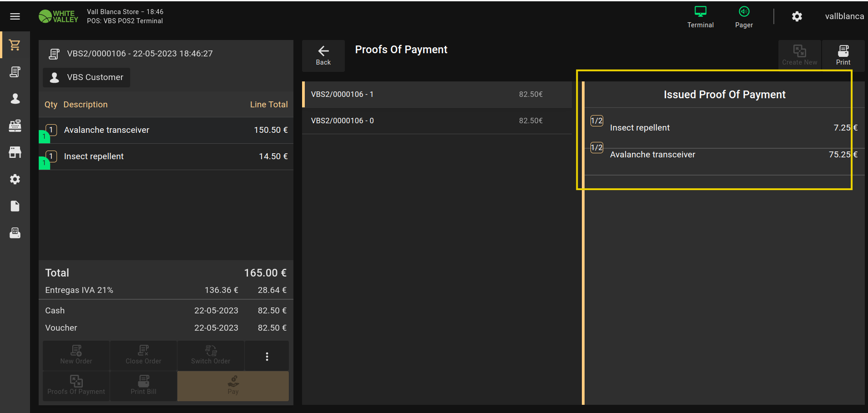The height and width of the screenshot is (413, 868).
Task: Print the issued proof of payment
Action: tap(843, 55)
